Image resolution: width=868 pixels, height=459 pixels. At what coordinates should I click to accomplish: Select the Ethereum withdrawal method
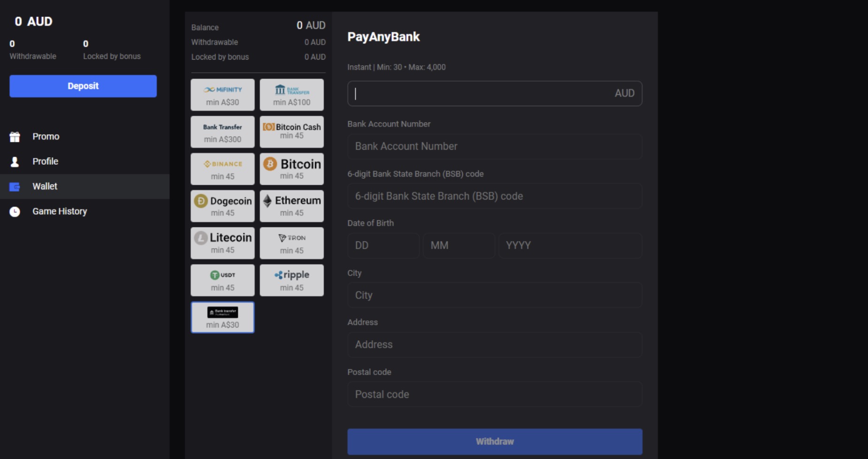291,206
